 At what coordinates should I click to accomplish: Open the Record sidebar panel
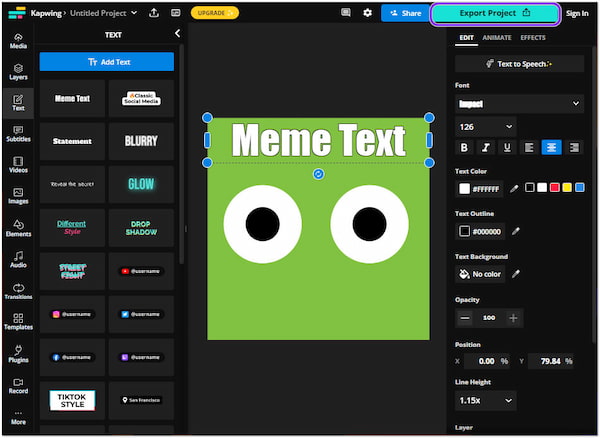click(18, 386)
